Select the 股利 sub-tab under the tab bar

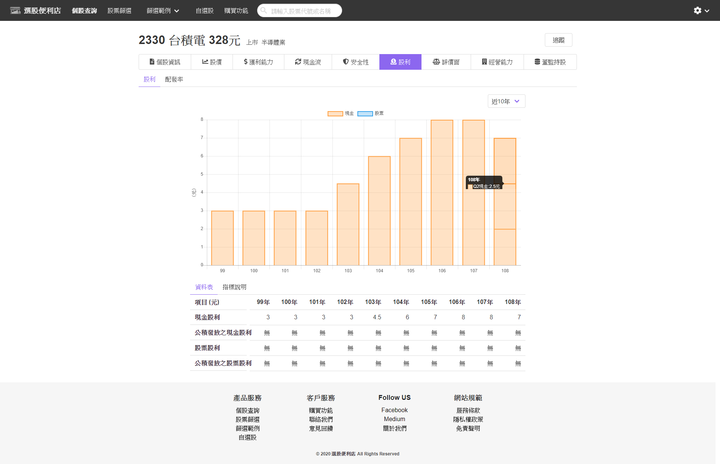pos(149,79)
